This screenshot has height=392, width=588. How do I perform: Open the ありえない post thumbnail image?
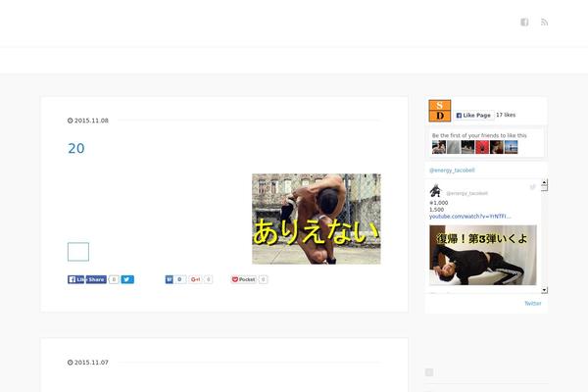pyautogui.click(x=317, y=220)
